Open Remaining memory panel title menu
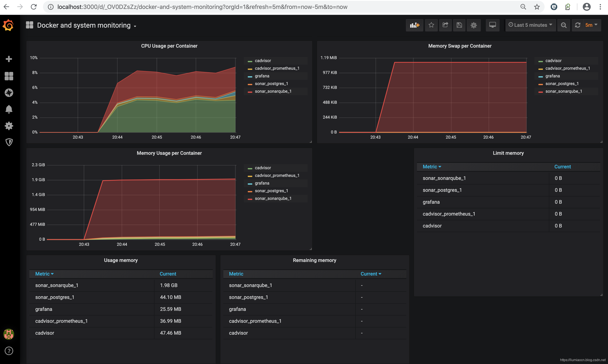 [314, 260]
